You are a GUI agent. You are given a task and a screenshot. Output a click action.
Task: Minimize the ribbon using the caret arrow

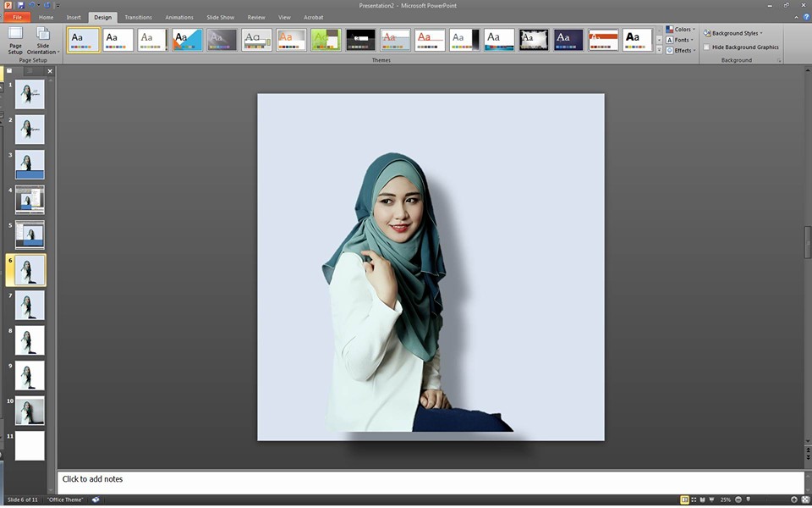pos(795,17)
